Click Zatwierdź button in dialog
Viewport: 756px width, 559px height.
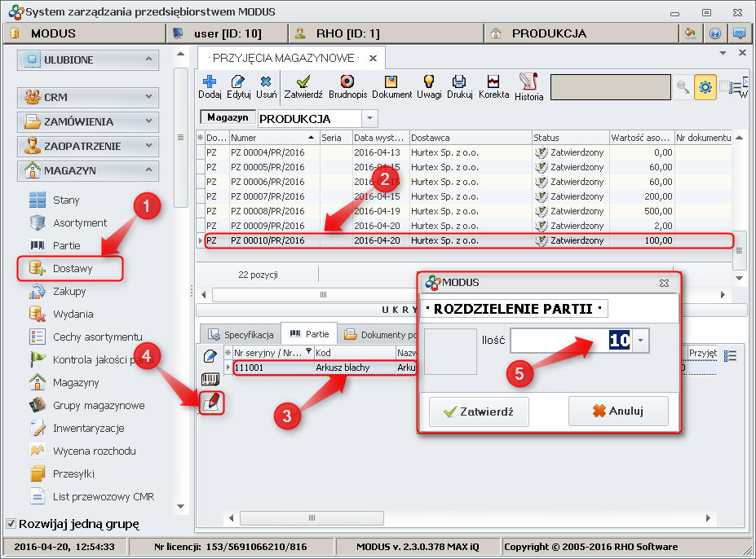pyautogui.click(x=479, y=412)
